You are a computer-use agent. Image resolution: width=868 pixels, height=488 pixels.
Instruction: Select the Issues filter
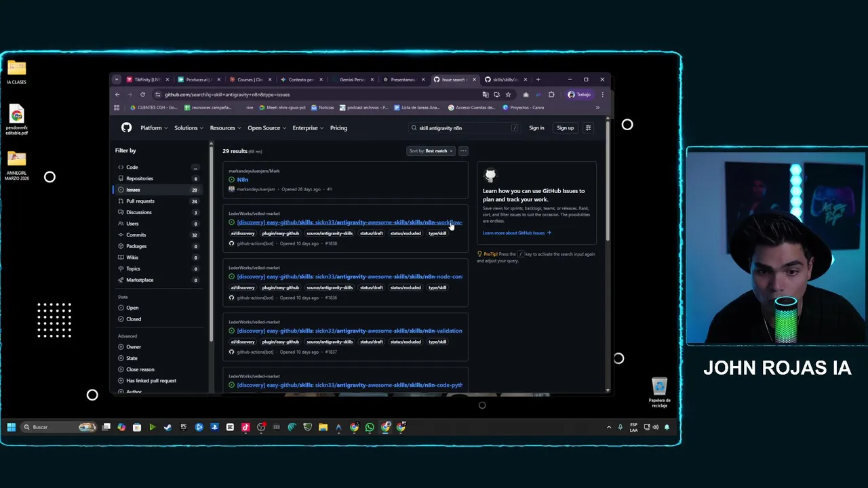(157, 190)
